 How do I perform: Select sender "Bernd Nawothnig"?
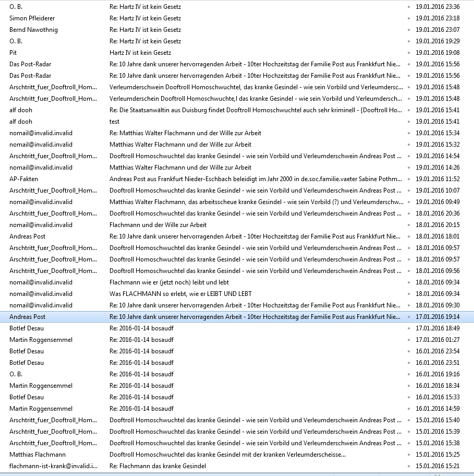(x=33, y=30)
